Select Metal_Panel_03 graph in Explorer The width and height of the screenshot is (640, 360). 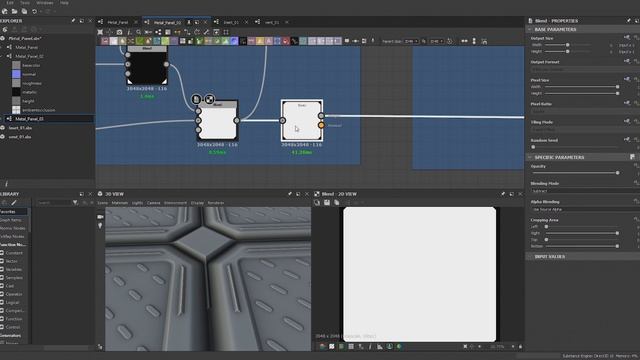(29, 119)
